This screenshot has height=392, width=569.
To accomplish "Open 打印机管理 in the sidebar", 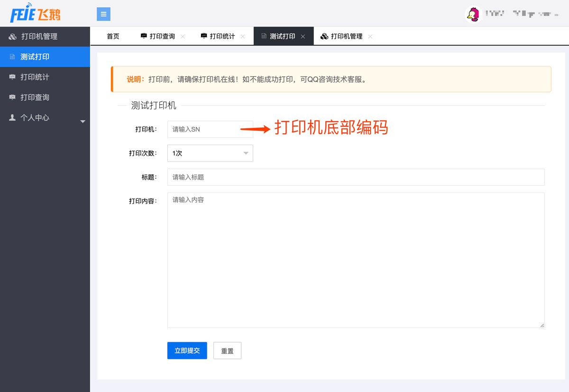I will tap(39, 36).
